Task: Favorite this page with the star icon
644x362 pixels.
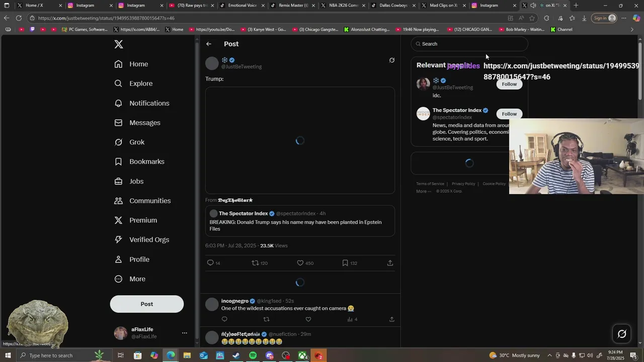Action: click(532, 18)
